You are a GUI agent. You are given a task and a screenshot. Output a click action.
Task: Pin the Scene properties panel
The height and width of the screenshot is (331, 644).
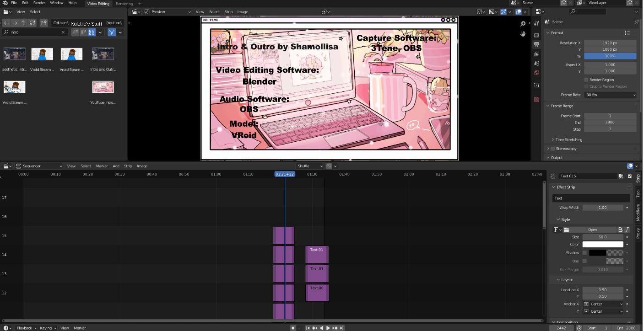pos(636,22)
